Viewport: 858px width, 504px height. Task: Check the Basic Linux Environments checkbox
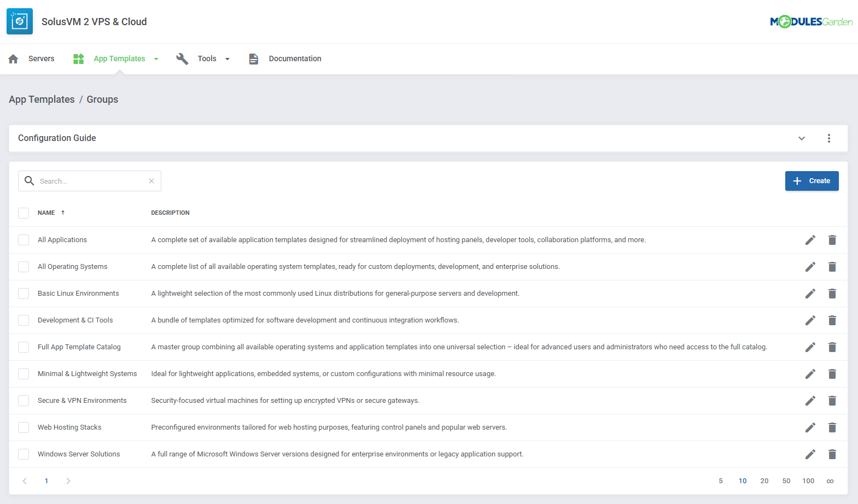(24, 294)
